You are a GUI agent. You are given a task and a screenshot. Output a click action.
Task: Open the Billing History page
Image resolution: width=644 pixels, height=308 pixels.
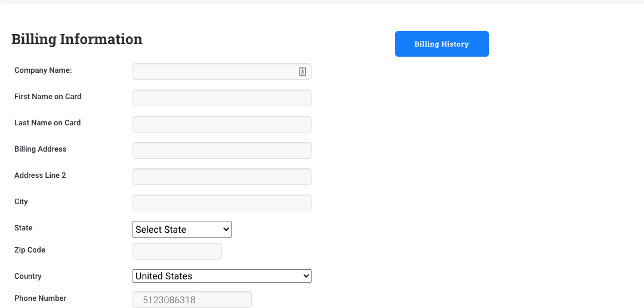point(442,44)
